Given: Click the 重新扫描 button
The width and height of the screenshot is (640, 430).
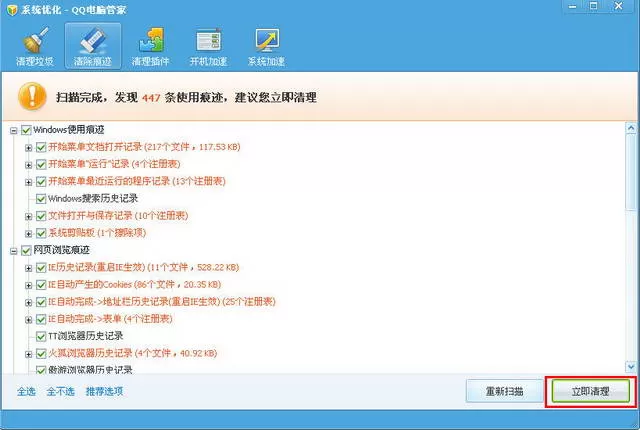Looking at the screenshot, I should point(504,391).
